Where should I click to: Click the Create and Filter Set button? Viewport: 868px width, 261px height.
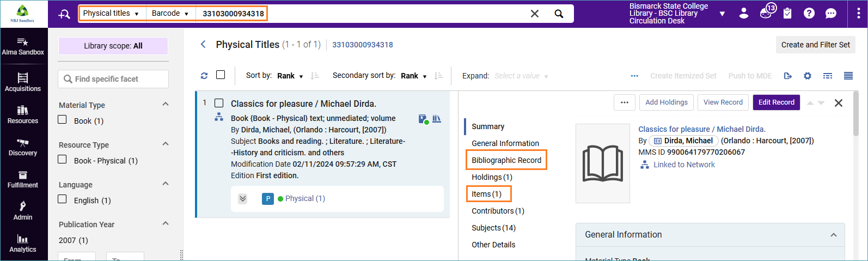point(815,45)
